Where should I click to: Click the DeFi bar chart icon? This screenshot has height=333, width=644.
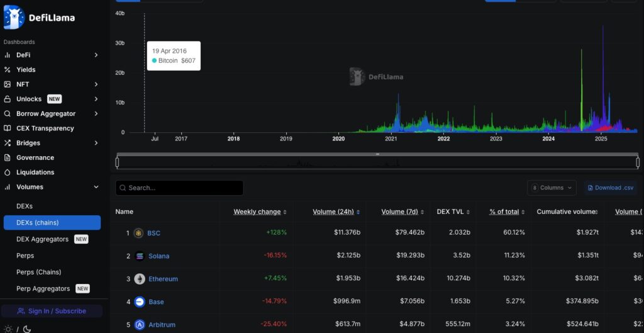click(x=8, y=55)
